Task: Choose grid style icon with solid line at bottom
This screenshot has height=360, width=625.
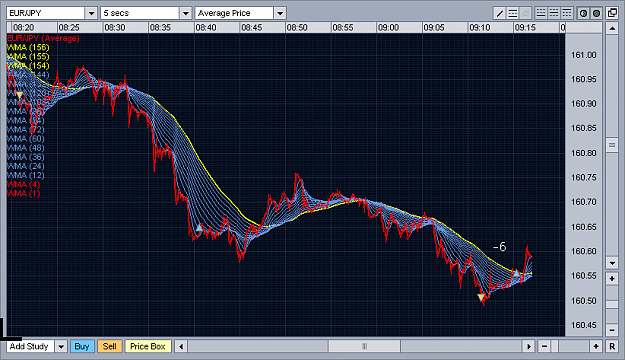Action: [541, 13]
